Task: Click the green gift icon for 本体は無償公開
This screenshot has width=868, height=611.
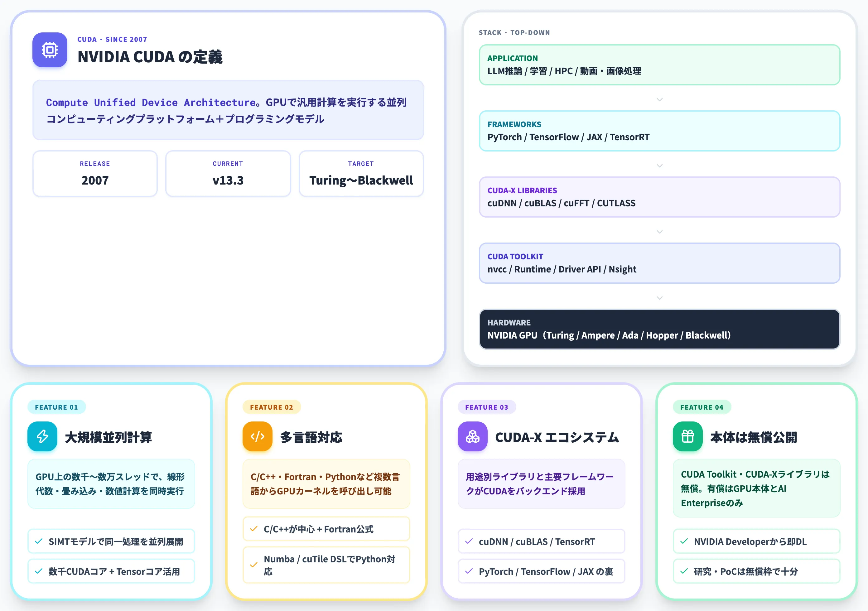Action: click(688, 436)
